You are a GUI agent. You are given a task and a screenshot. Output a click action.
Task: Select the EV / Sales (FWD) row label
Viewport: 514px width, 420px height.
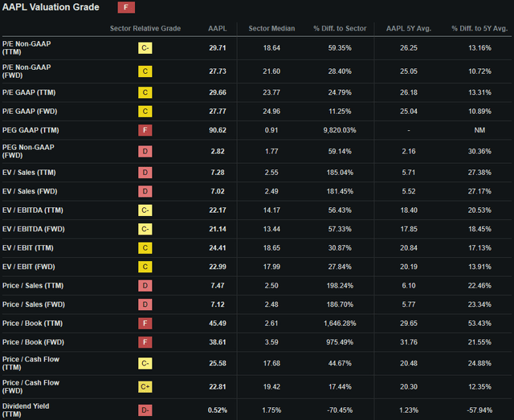(x=30, y=191)
